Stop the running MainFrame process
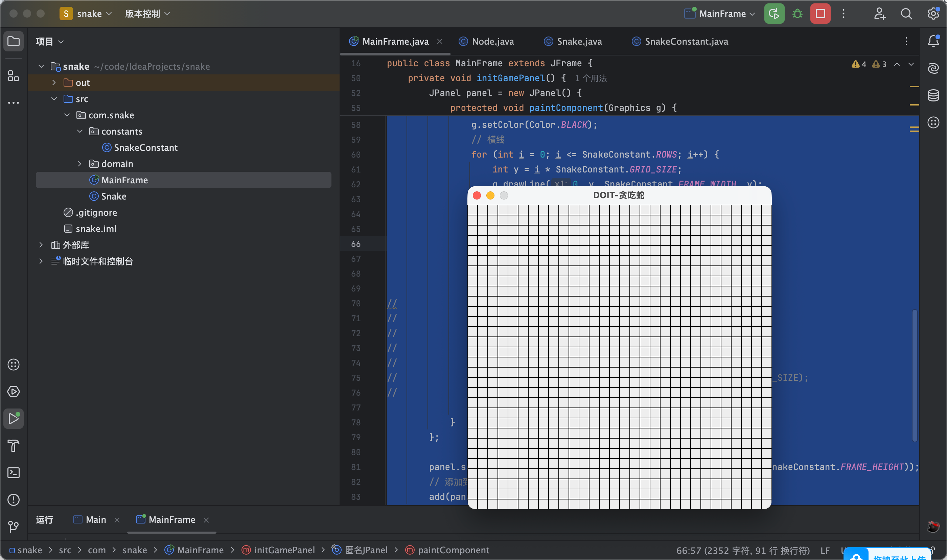The height and width of the screenshot is (560, 947). pyautogui.click(x=820, y=14)
